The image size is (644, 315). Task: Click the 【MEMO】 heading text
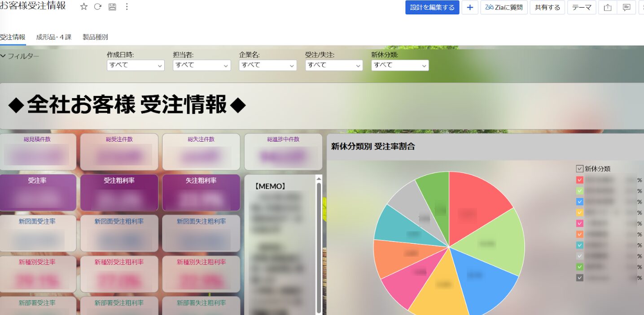[270, 186]
